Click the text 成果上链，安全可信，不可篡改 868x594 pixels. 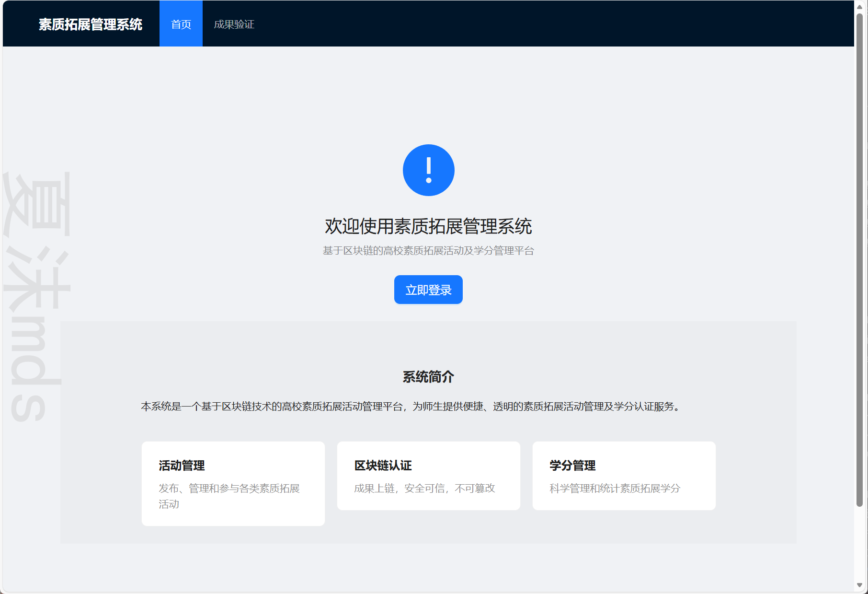click(424, 488)
